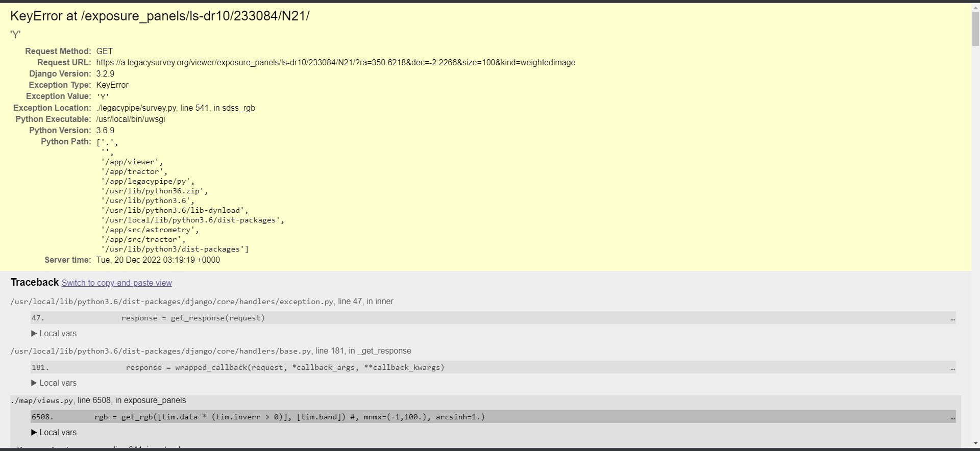
Task: Expand Local vars under base.py line 181
Action: [x=54, y=383]
